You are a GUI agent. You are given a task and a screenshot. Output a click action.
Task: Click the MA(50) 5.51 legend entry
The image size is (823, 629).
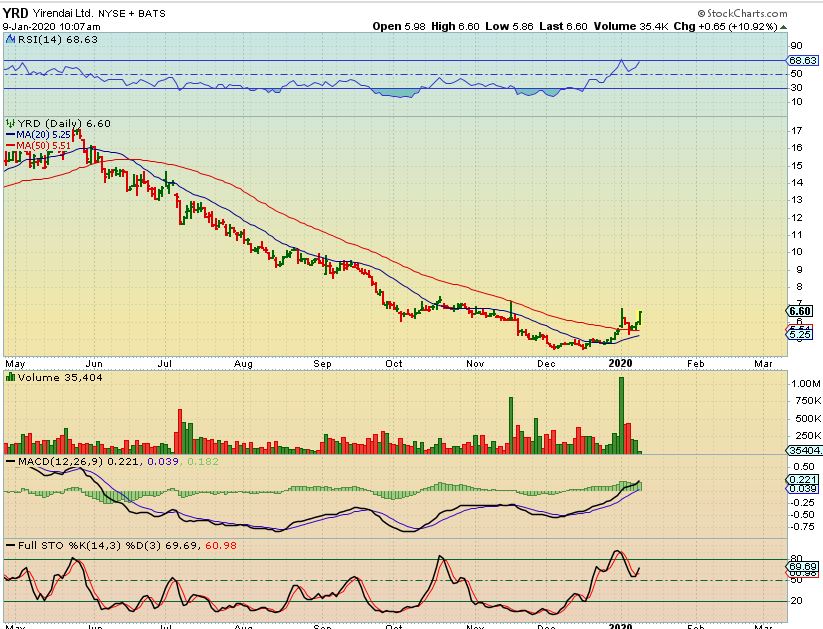coord(43,145)
